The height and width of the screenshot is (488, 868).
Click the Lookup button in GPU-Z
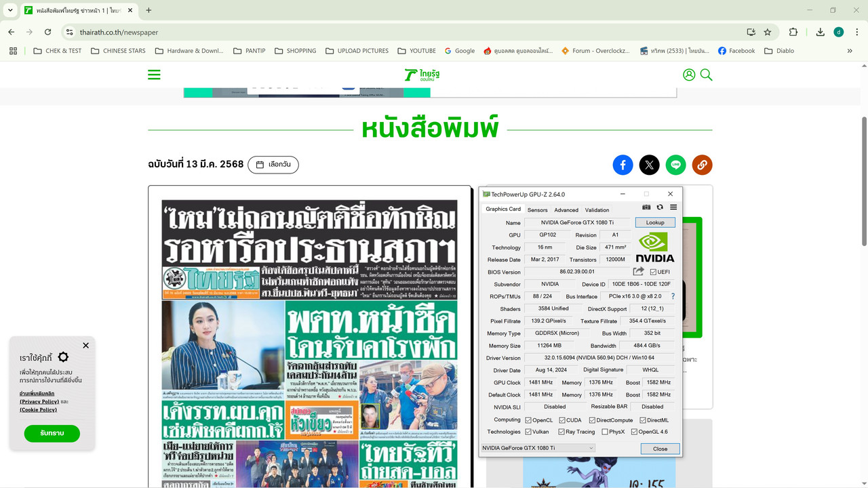coord(655,222)
